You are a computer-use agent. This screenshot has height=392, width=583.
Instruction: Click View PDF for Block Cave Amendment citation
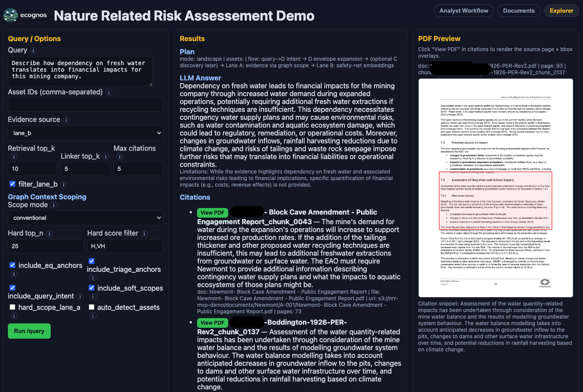click(212, 213)
